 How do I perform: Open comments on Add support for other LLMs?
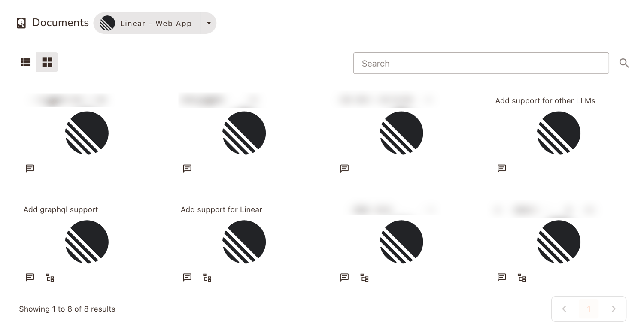(x=501, y=168)
